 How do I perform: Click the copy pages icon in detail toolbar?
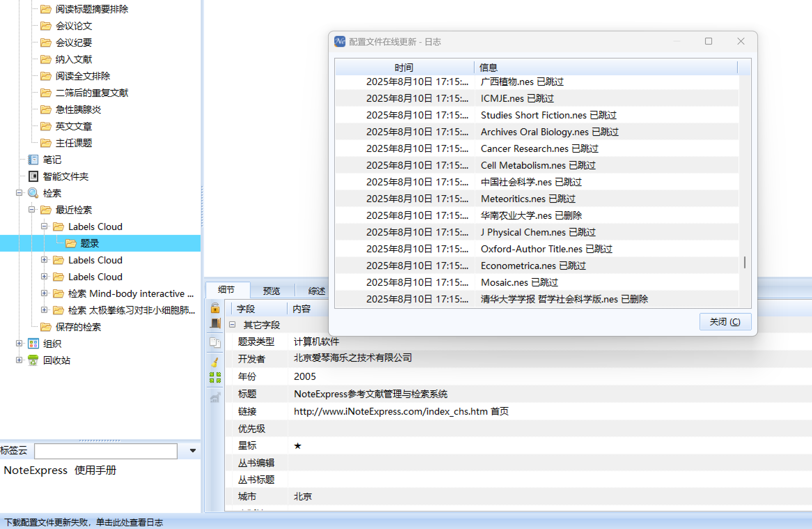coord(215,343)
